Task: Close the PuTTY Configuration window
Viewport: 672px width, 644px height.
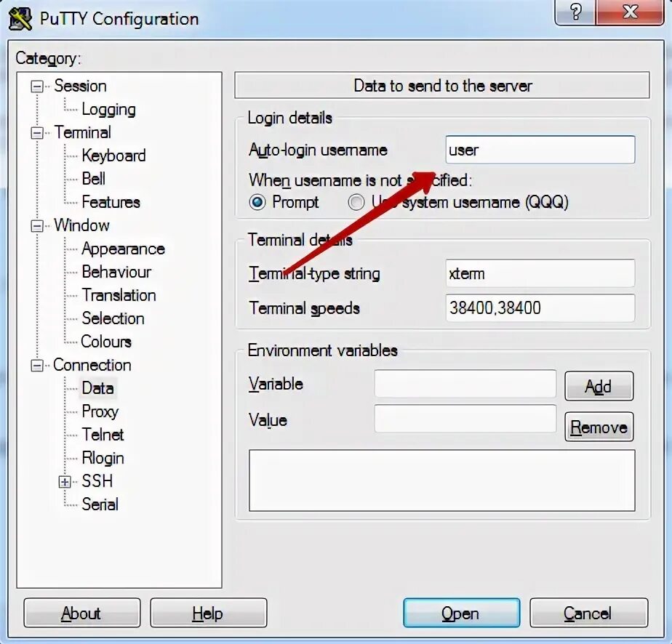Action: pyautogui.click(x=630, y=12)
